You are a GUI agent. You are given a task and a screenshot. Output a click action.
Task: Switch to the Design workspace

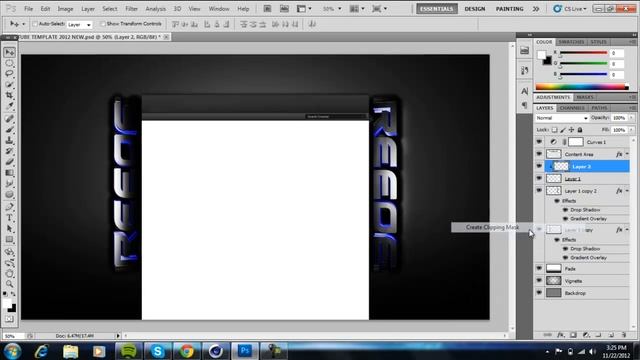[x=475, y=9]
